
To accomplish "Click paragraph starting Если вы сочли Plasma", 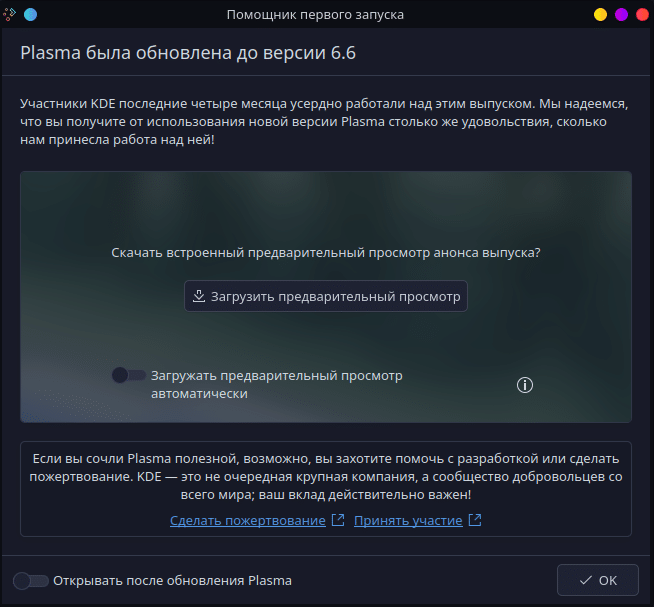I will pyautogui.click(x=326, y=476).
